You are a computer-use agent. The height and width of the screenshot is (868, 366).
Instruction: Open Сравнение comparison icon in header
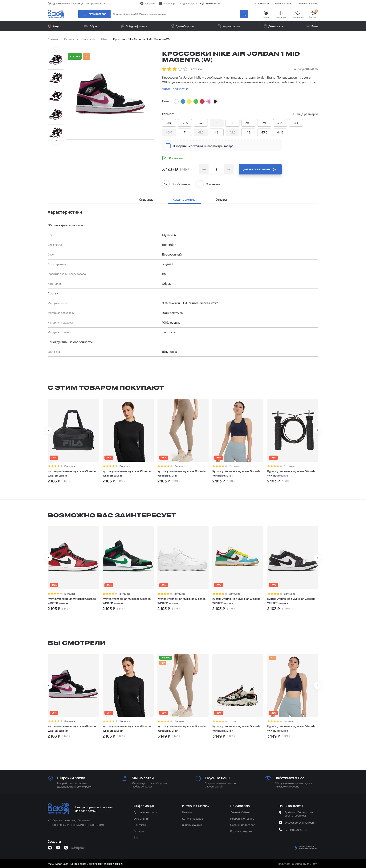click(280, 13)
